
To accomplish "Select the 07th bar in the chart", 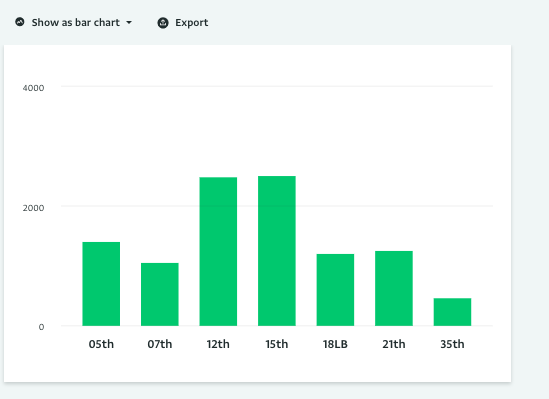I will click(160, 294).
